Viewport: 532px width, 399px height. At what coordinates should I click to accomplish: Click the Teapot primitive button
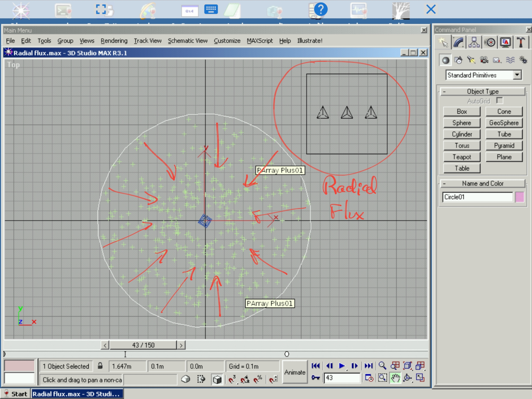coord(462,157)
